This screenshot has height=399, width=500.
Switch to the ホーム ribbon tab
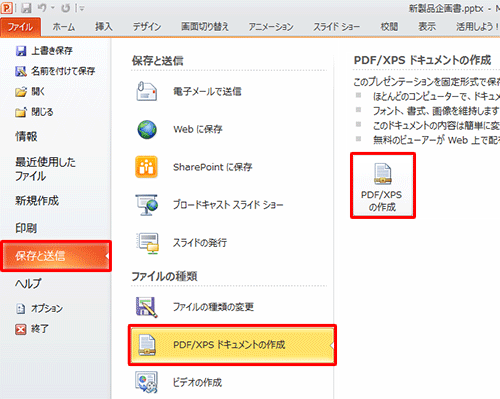click(63, 27)
